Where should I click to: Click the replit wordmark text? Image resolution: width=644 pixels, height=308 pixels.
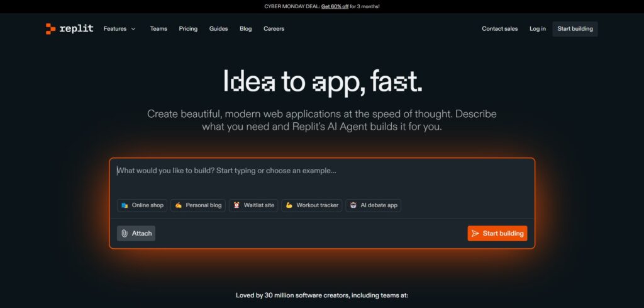point(76,29)
